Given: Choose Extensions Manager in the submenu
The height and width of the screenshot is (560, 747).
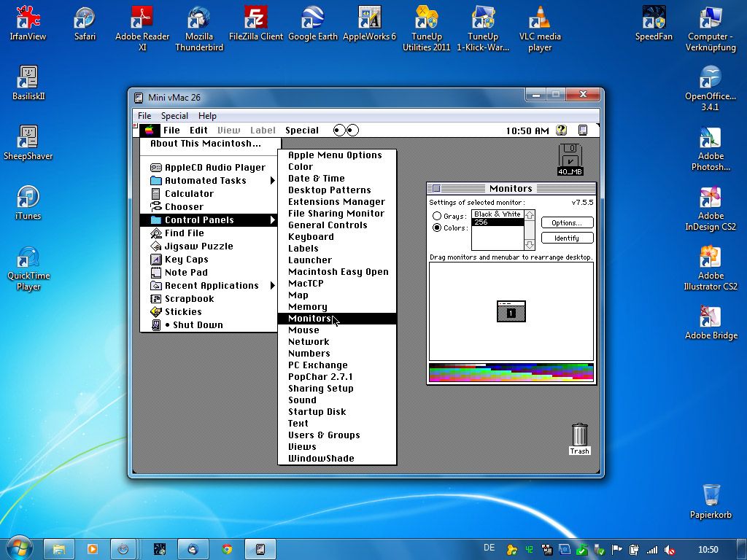Looking at the screenshot, I should [337, 202].
